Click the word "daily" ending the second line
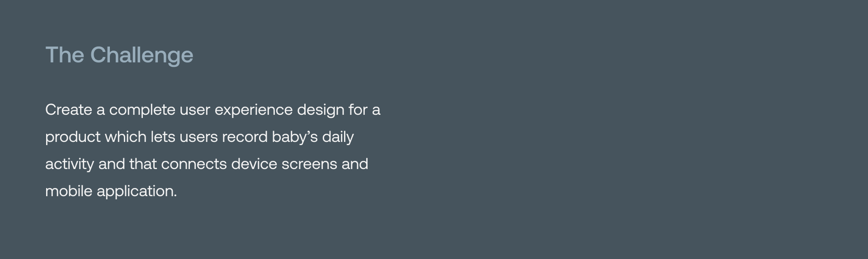Viewport: 868px width, 259px height. click(338, 137)
